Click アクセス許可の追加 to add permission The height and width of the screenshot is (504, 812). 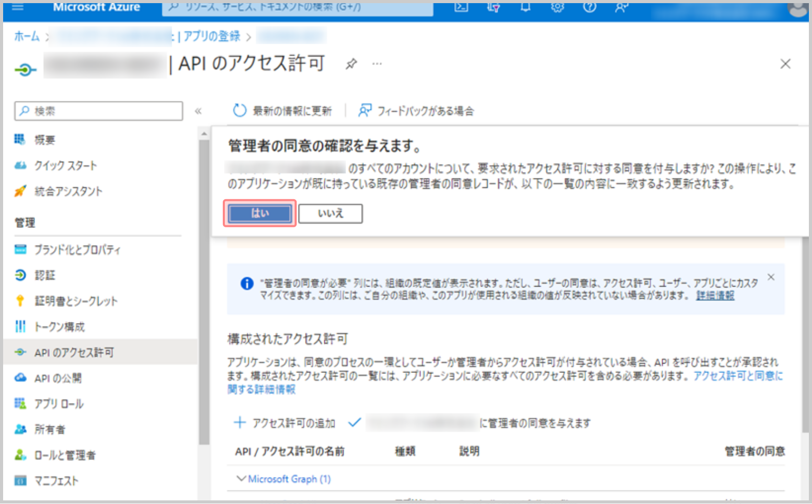[x=285, y=423]
